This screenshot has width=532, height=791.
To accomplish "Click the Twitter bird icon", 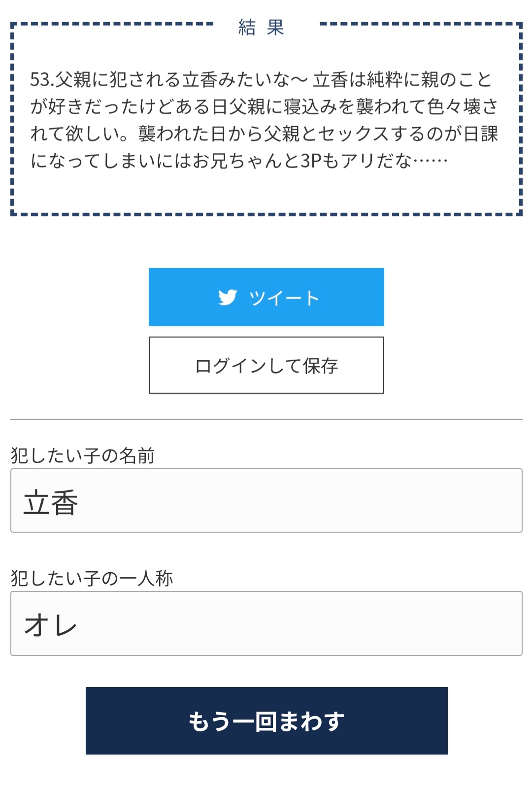I will 228,297.
